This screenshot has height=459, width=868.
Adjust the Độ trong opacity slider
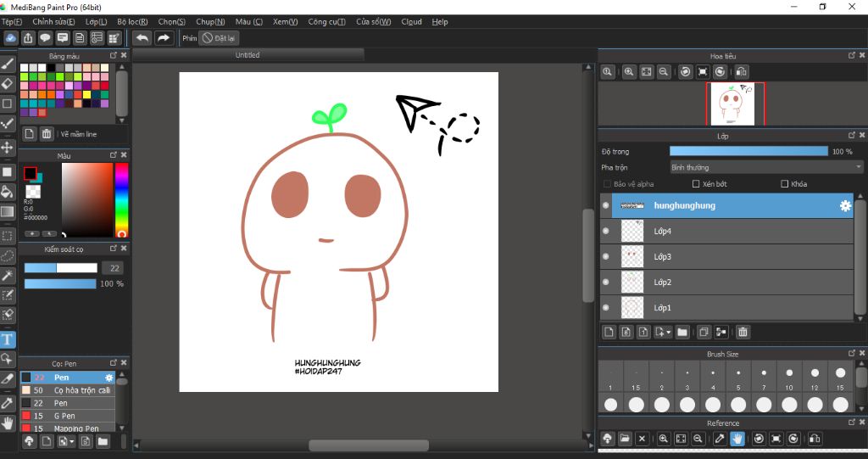(x=748, y=151)
